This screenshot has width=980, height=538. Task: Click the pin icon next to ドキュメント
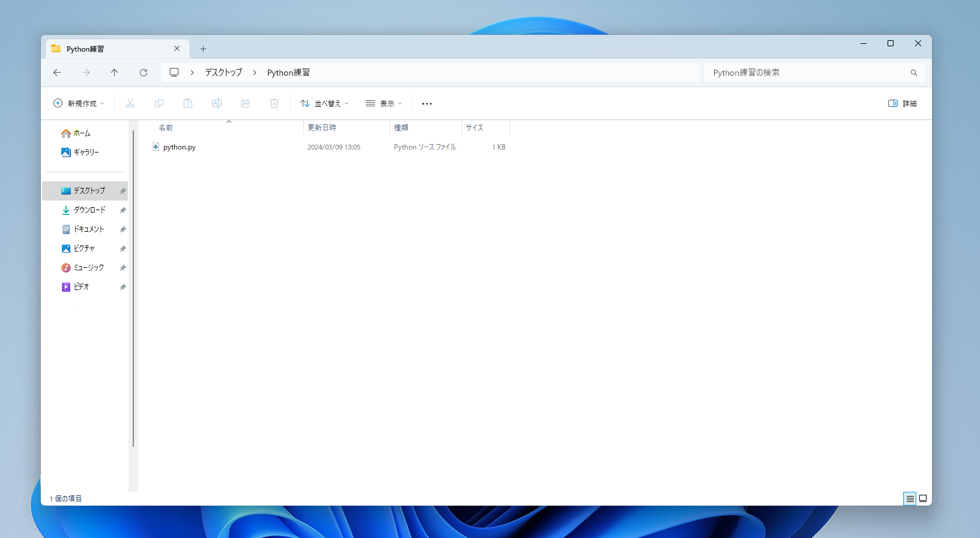[x=122, y=229]
